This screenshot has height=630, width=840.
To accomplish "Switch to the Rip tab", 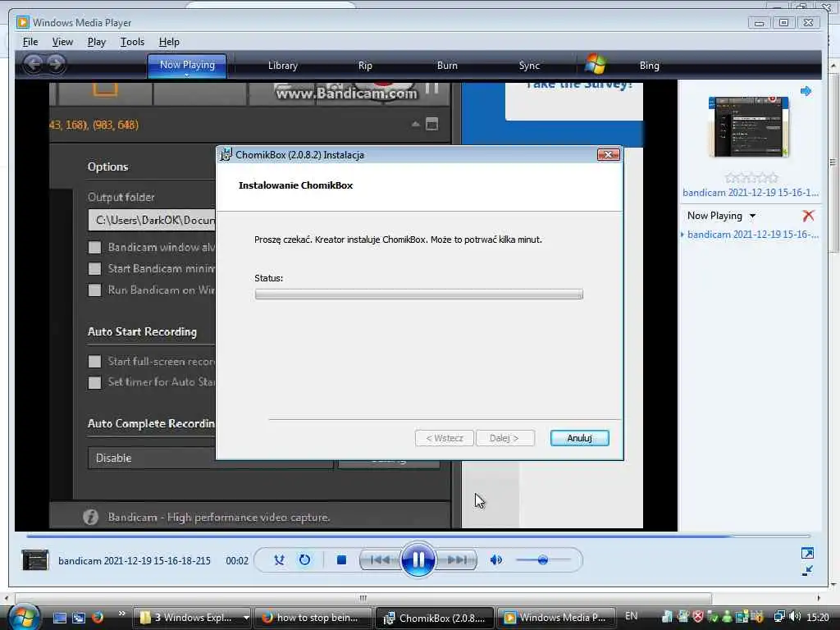I will (x=365, y=66).
